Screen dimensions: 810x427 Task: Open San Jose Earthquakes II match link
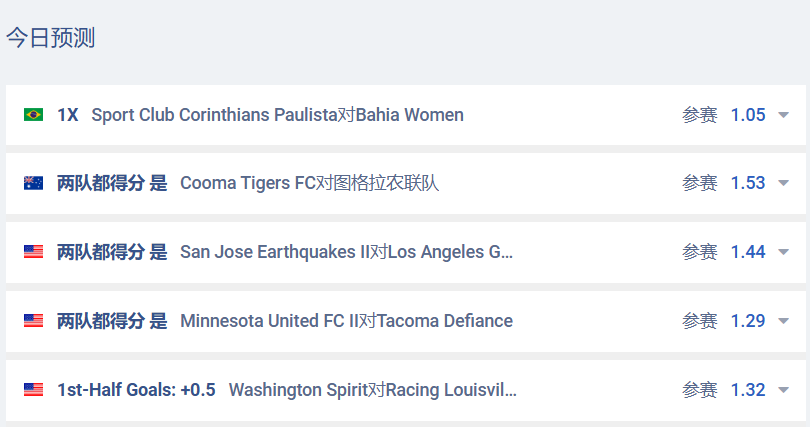346,252
